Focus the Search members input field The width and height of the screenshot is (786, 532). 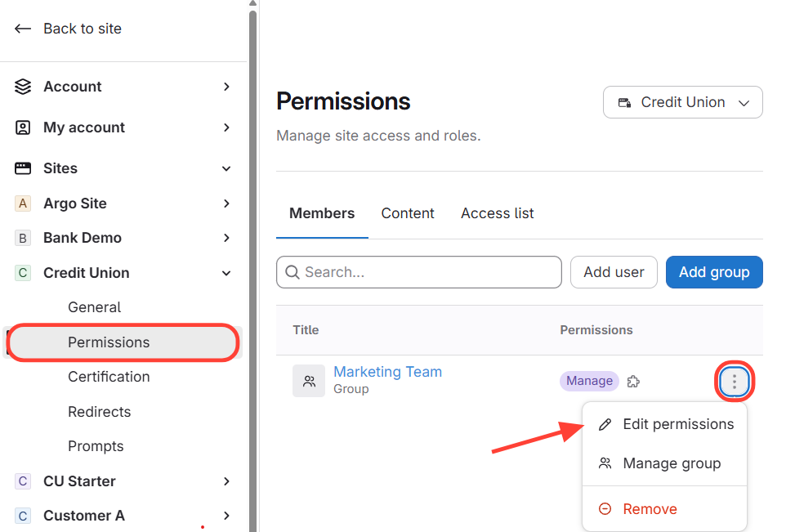(418, 272)
